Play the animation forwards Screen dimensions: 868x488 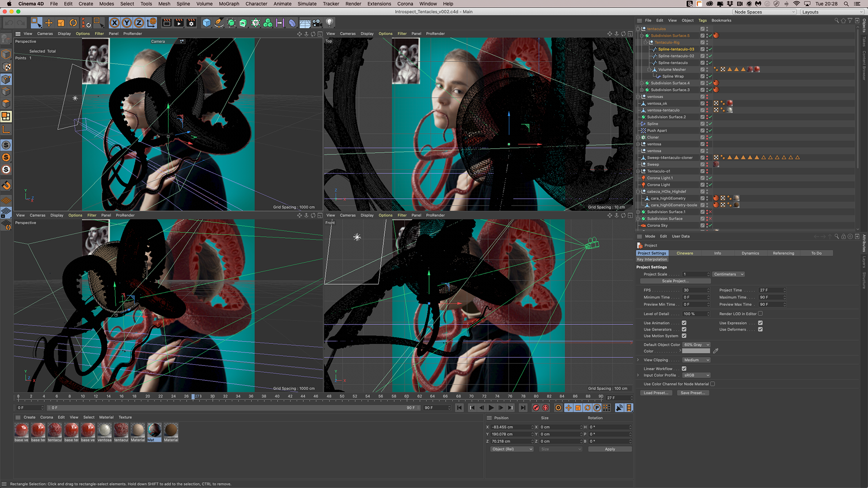(x=491, y=408)
